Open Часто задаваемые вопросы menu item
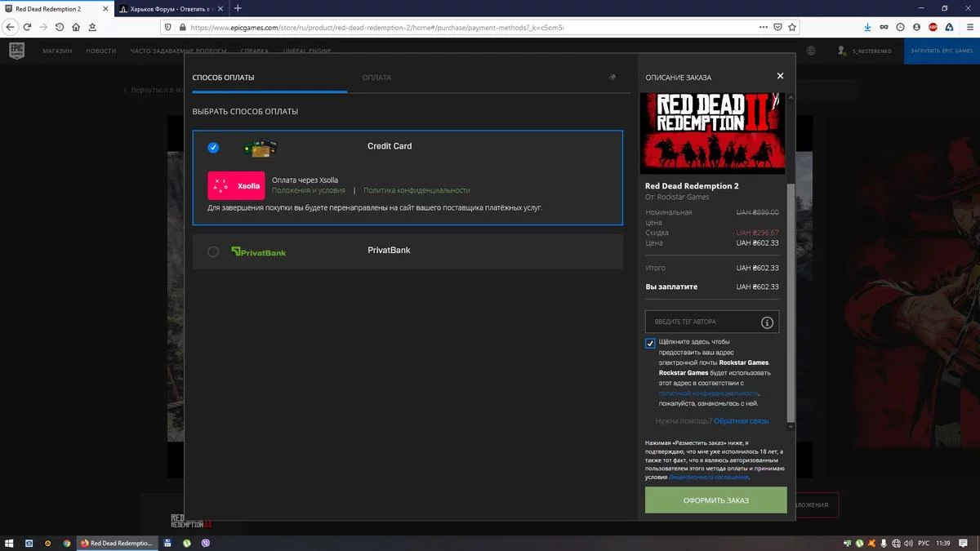This screenshot has width=980, height=551. 178,51
